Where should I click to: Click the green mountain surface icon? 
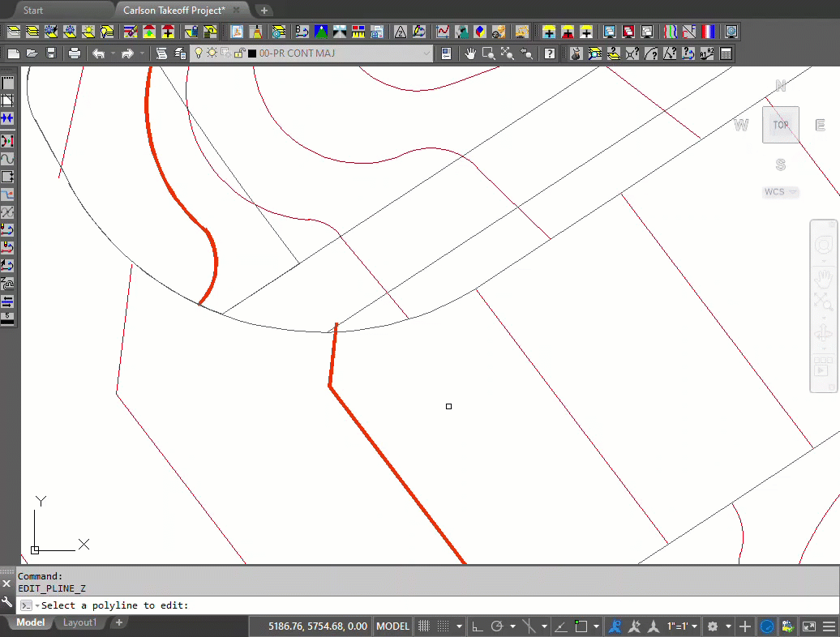click(321, 32)
